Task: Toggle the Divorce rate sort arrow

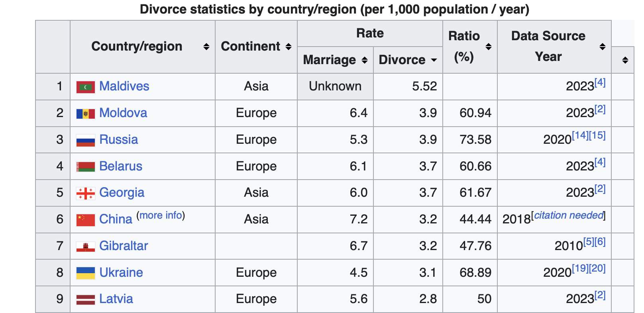Action: point(434,60)
